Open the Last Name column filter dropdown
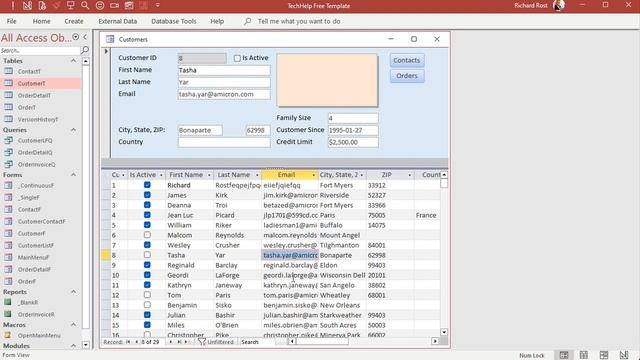Viewport: 640px width, 360px height. (x=257, y=175)
